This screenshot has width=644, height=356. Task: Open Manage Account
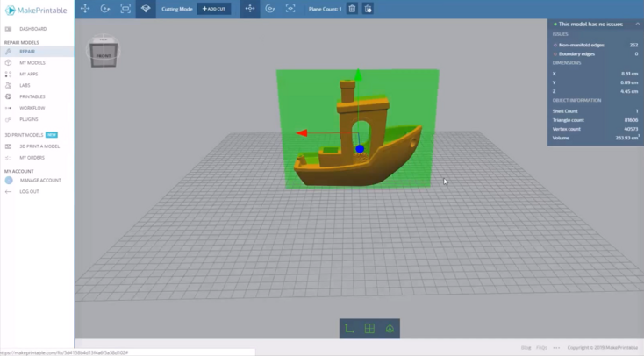pyautogui.click(x=40, y=181)
